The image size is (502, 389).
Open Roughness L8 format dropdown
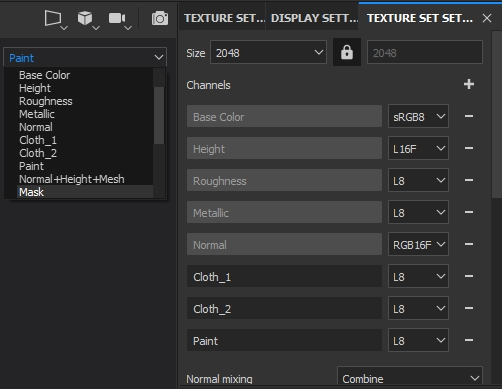click(x=418, y=180)
